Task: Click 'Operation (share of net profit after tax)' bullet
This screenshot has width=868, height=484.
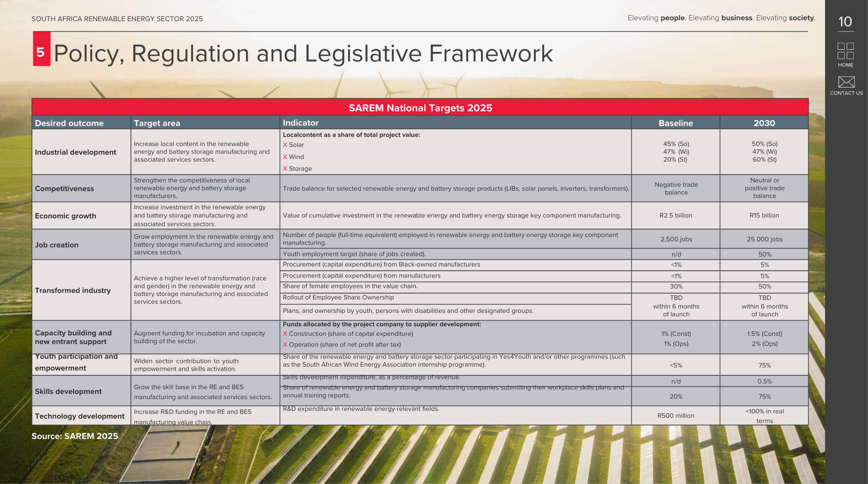Action: pyautogui.click(x=342, y=345)
